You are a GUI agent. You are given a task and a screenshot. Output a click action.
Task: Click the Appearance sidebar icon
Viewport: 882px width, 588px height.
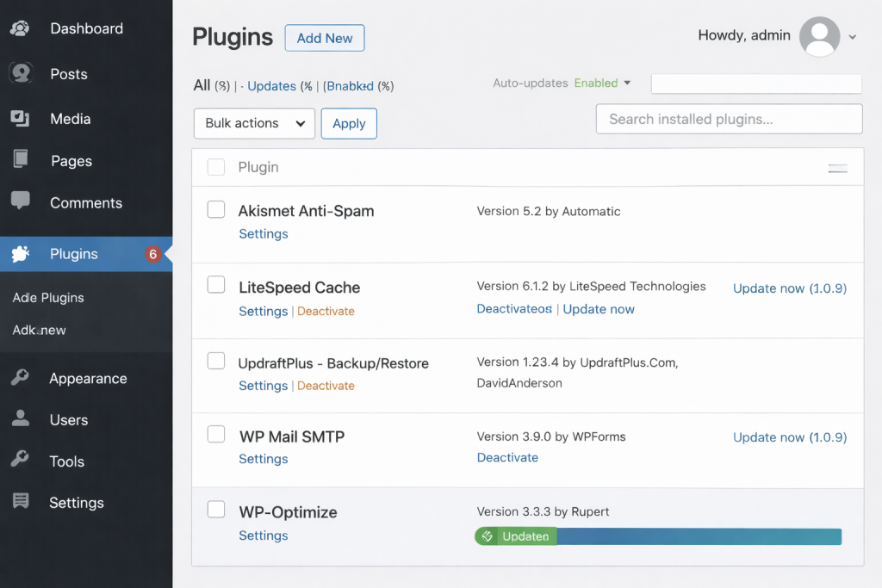pos(21,377)
